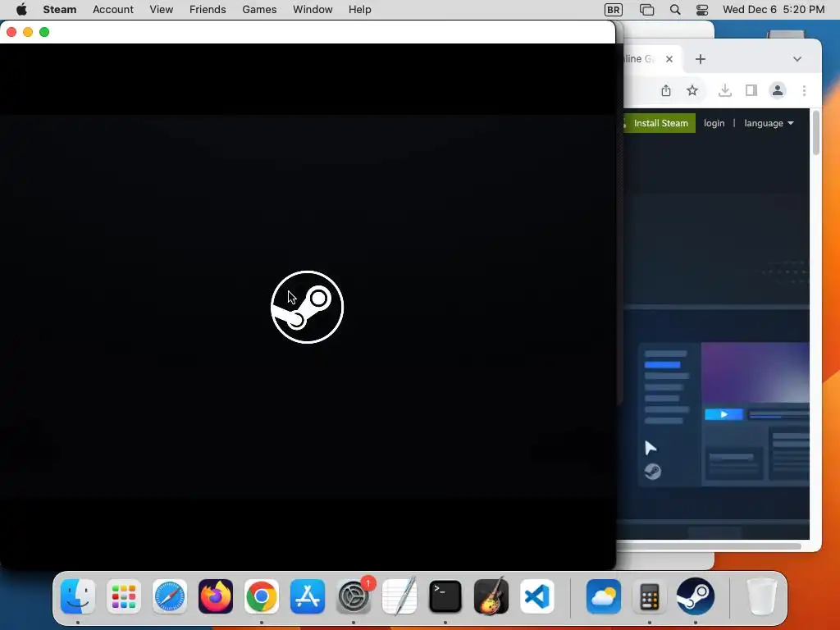The height and width of the screenshot is (630, 840).
Task: Open Control Center in the menu bar
Action: (x=702, y=10)
